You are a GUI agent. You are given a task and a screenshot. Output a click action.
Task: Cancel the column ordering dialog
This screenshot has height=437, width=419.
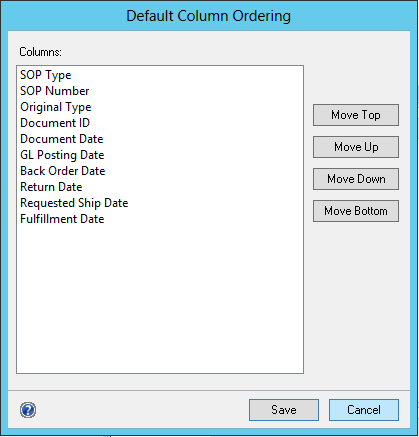click(364, 410)
